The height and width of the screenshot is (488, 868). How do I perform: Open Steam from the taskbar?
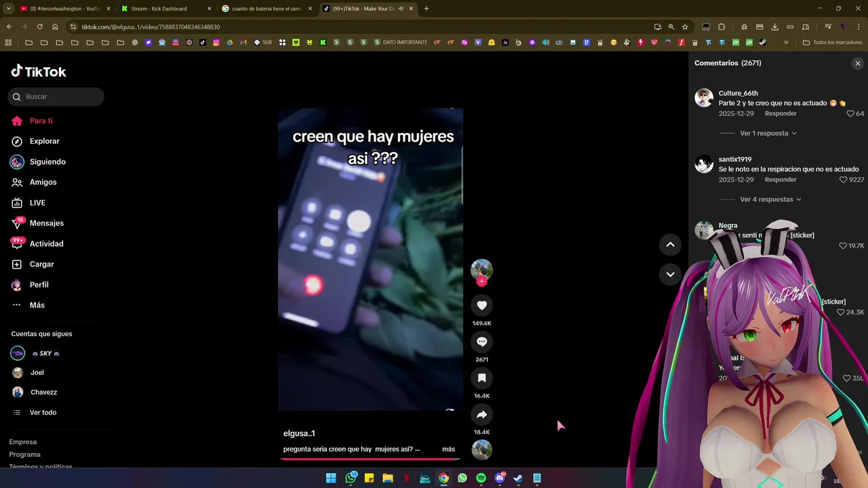pyautogui.click(x=518, y=478)
